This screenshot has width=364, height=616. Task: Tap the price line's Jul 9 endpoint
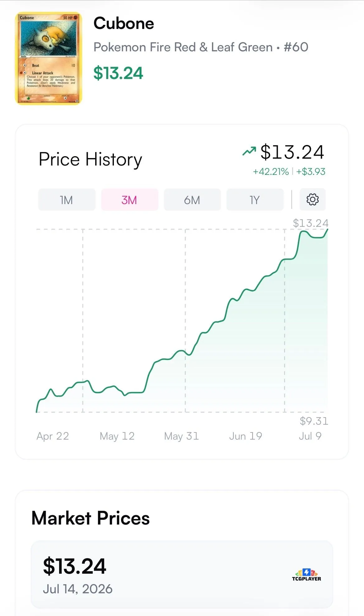pos(327,230)
